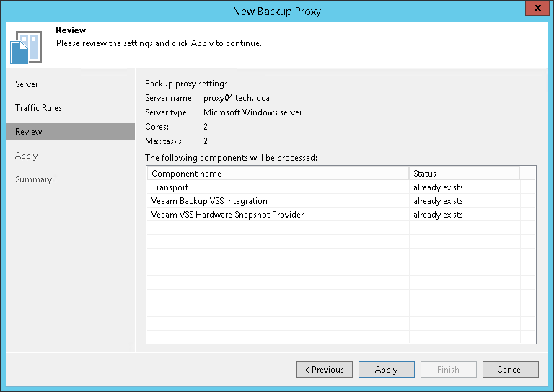
Task: Click the server name proxy04.tech.local
Action: (237, 98)
